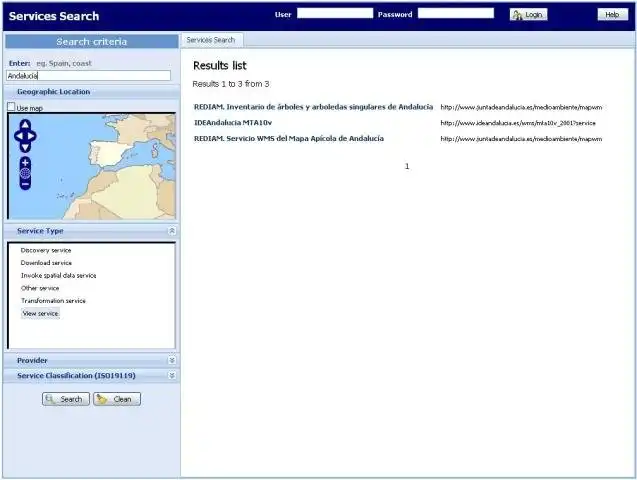Click the globe zoom-to-full-extent icon on the map
The image size is (637, 480).
tap(25, 173)
